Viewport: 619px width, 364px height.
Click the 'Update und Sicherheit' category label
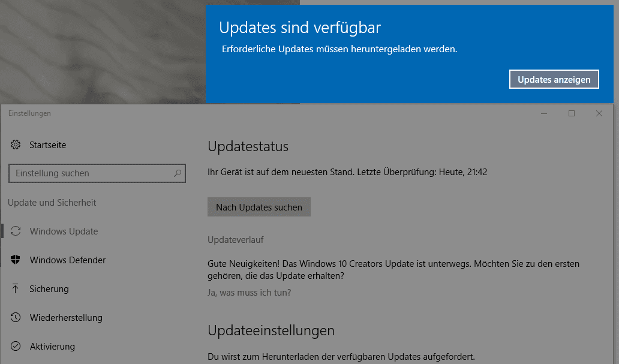(x=52, y=203)
